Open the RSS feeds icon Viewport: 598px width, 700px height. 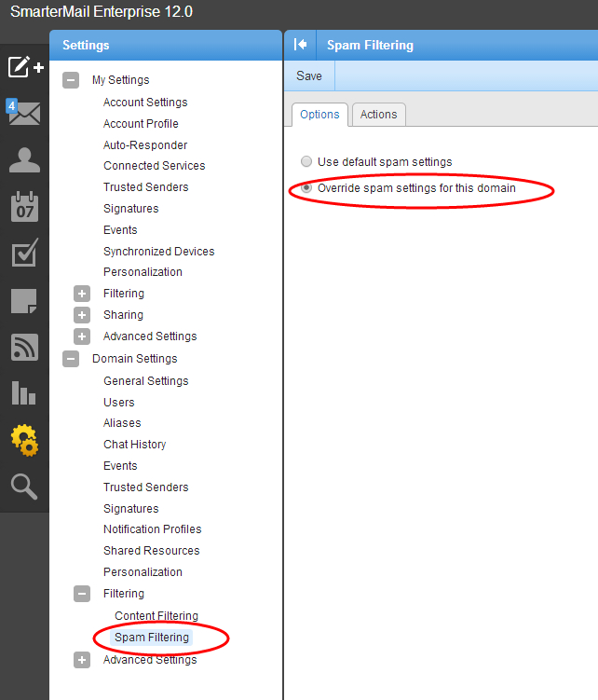[24, 347]
